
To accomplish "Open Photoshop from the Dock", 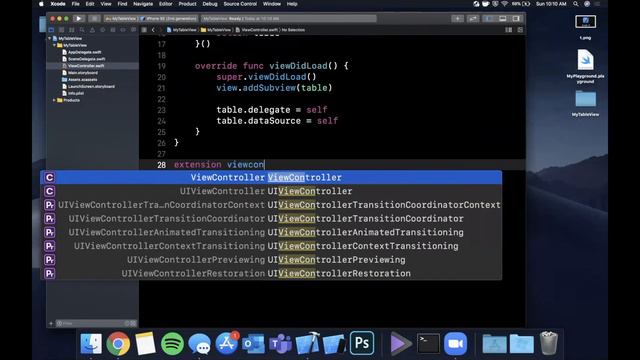I will pos(362,343).
